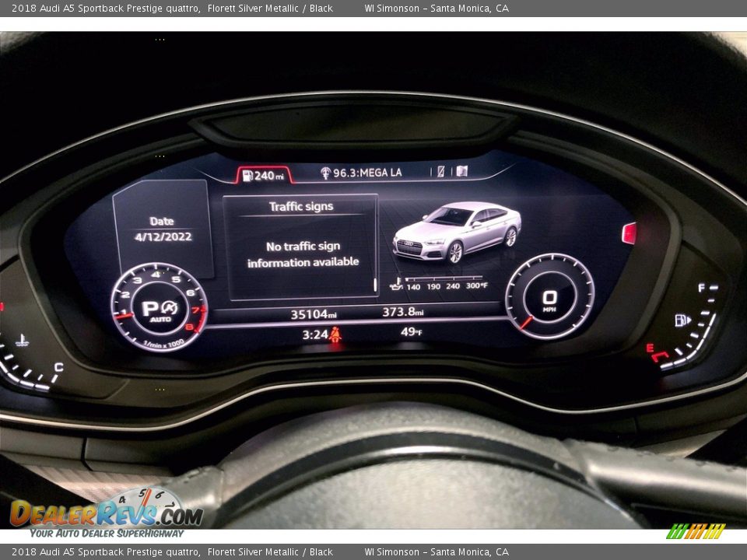Click top caption 'WI Simonson - Santa Monica, CA'

[x=437, y=8]
